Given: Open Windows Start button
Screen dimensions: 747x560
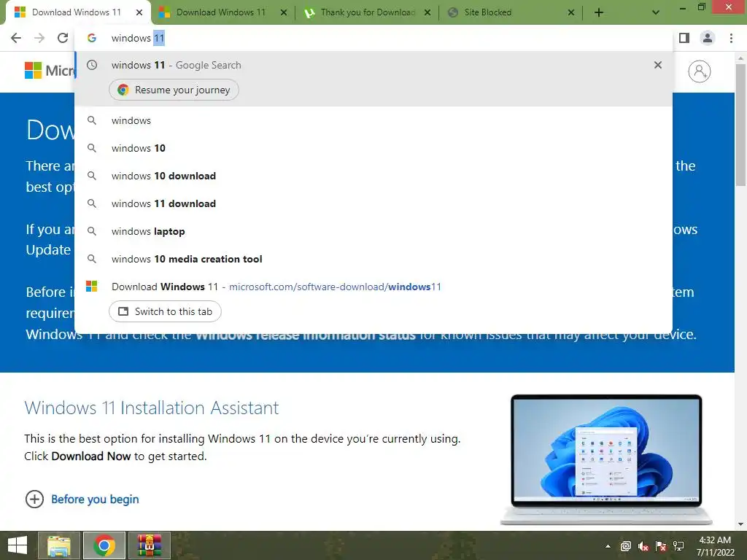Looking at the screenshot, I should (x=18, y=545).
